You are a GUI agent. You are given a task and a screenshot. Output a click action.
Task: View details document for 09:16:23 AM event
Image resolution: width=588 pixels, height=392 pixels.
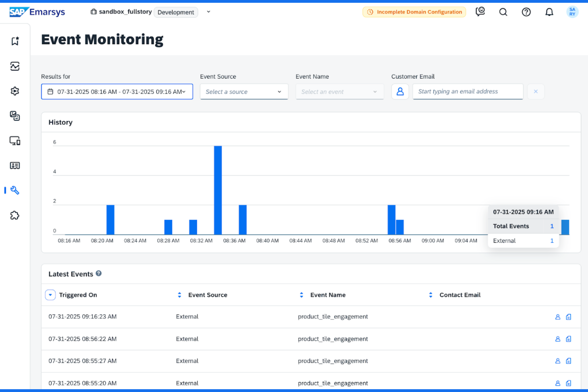pos(569,317)
